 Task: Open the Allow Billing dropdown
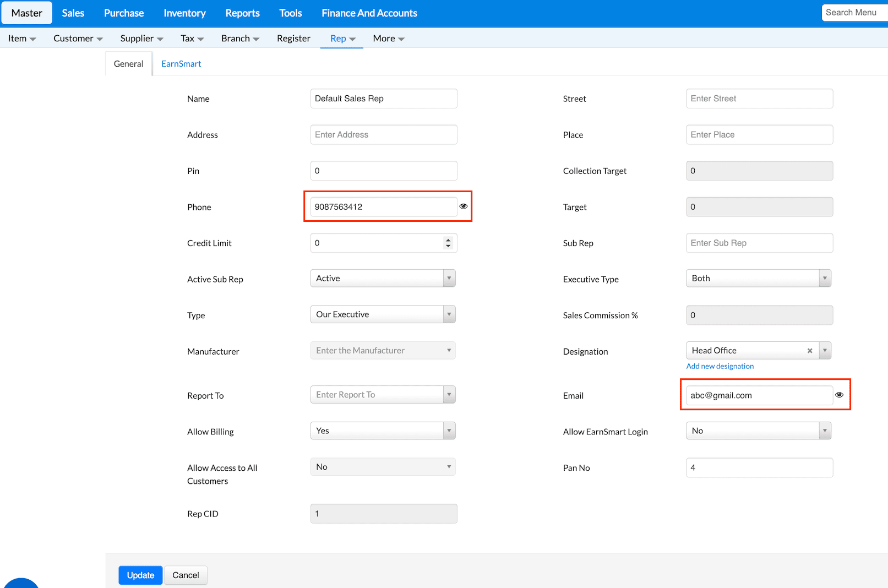pos(383,431)
